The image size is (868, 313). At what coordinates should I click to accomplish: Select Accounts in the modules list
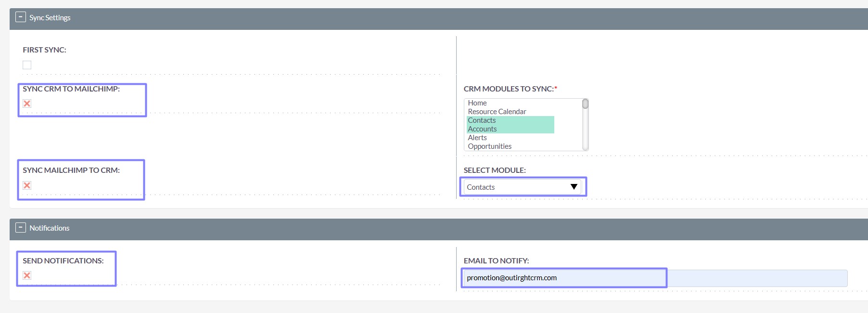tap(482, 129)
